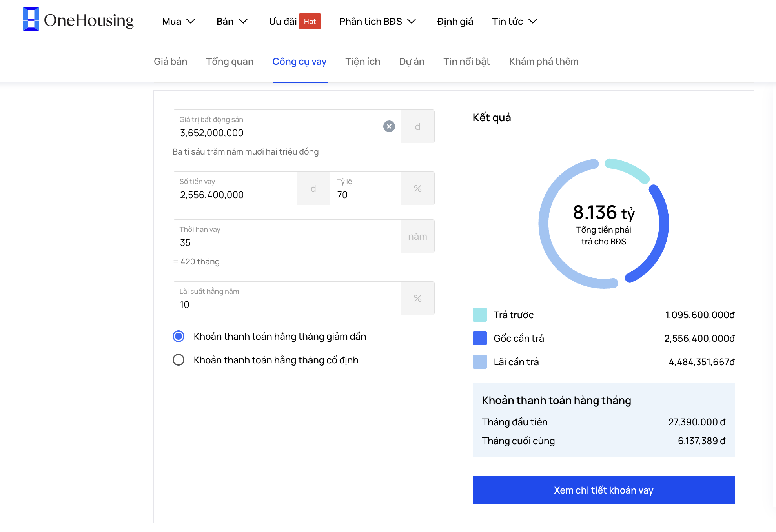Click the Tháng cuối cùng label
This screenshot has height=532, width=776.
pos(518,441)
